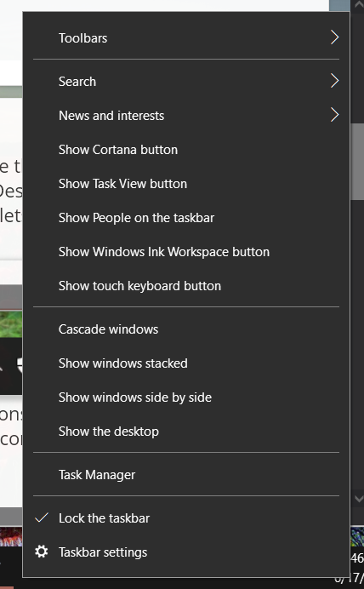Toggle Show touch keyboard button
The image size is (364, 589).
[186, 286]
